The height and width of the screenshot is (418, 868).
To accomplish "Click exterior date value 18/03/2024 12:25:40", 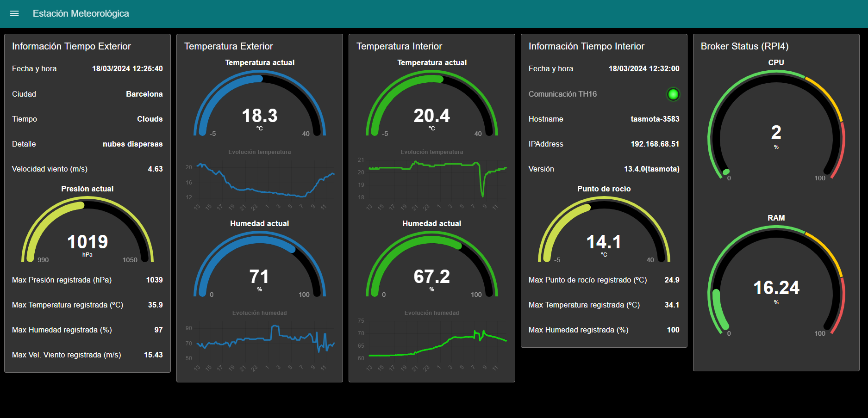I will point(127,69).
